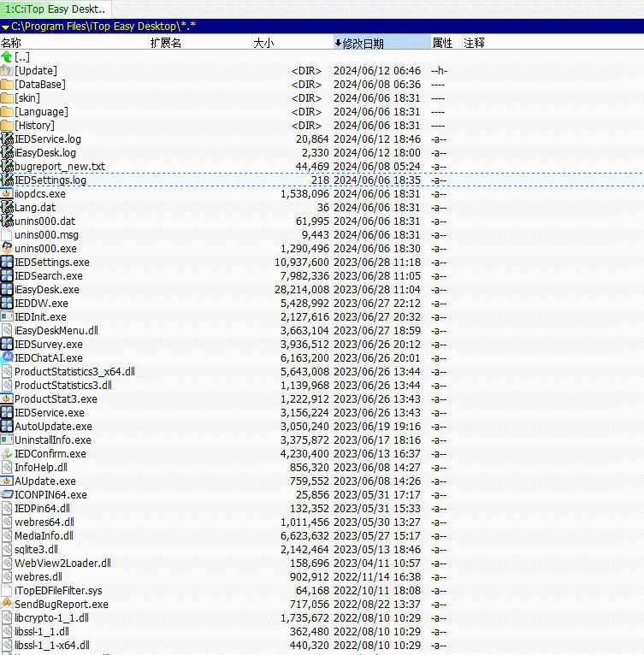
Task: Select file name webres.dll
Action: pyautogui.click(x=38, y=577)
